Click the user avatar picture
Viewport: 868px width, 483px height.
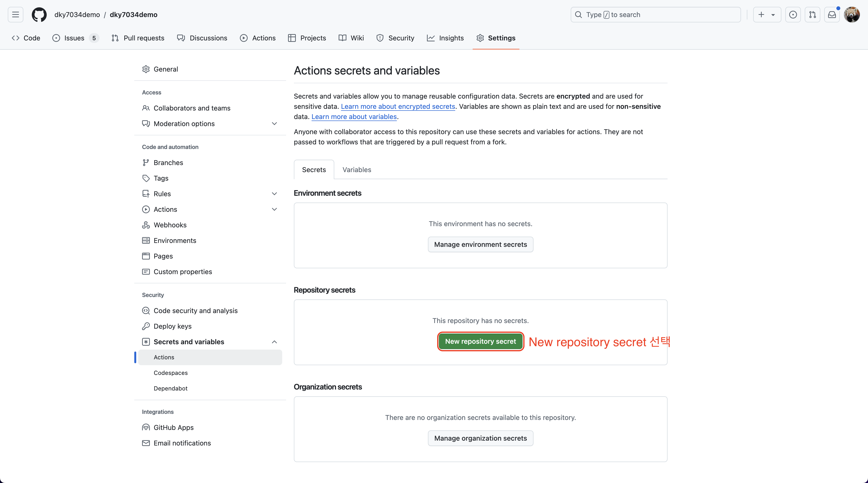pyautogui.click(x=851, y=15)
